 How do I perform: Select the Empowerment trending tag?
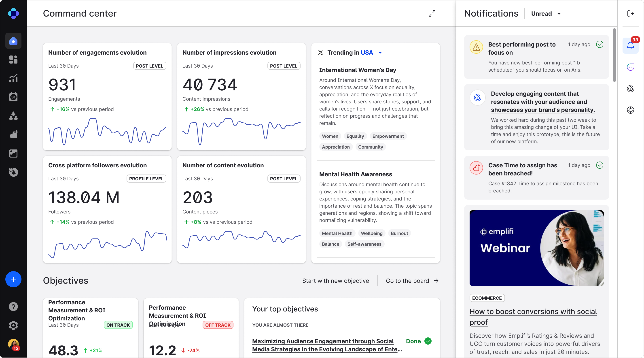(x=388, y=136)
